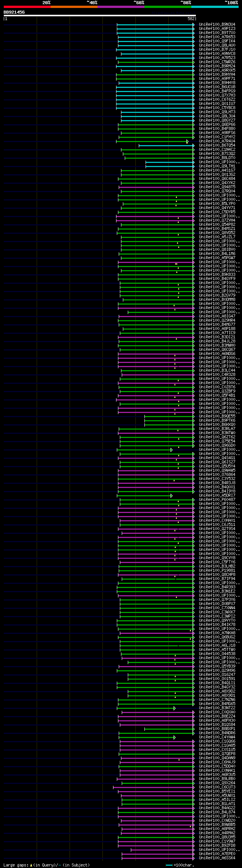Select the UniRef100_B7IF94 label
242x868 pixels.
coord(217,579)
